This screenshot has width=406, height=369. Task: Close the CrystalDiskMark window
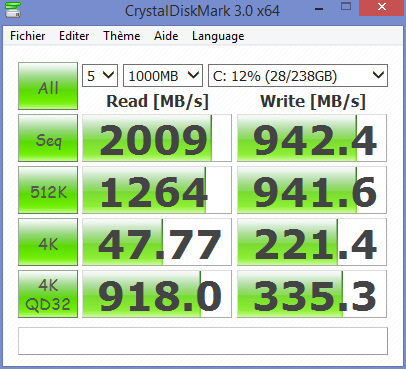(x=382, y=7)
